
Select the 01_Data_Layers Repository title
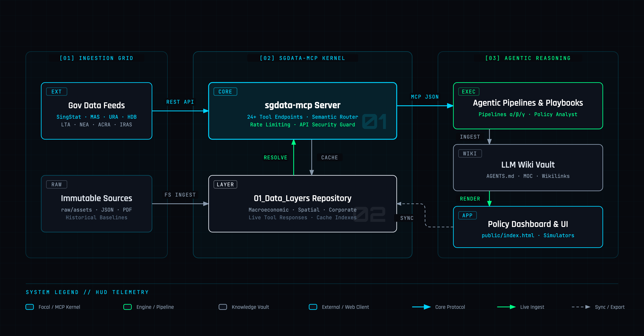point(303,198)
